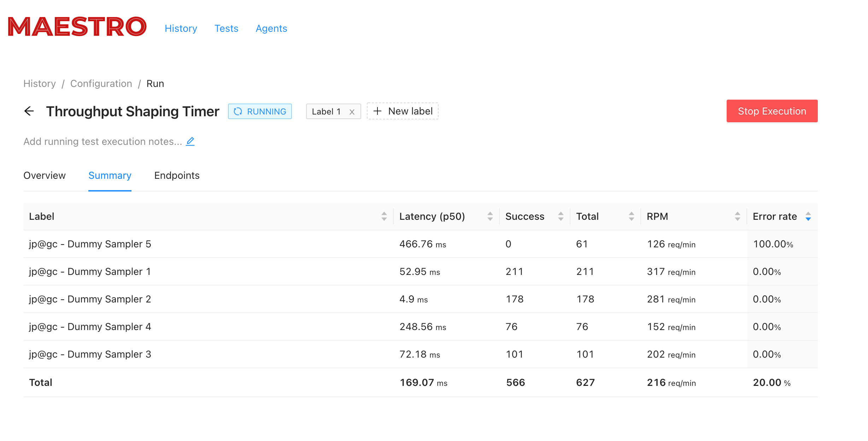
Task: Remove Label 1 with its x icon
Action: point(352,112)
